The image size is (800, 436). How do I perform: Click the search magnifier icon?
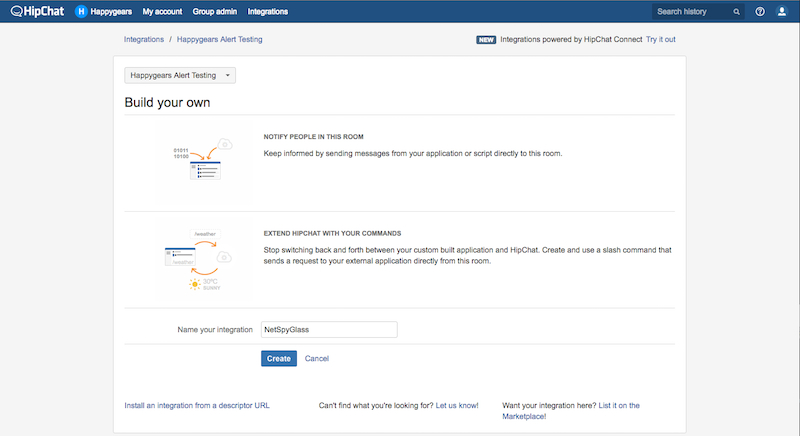[736, 12]
